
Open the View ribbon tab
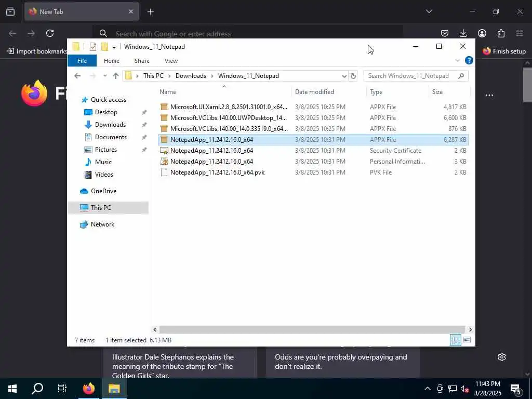[171, 61]
